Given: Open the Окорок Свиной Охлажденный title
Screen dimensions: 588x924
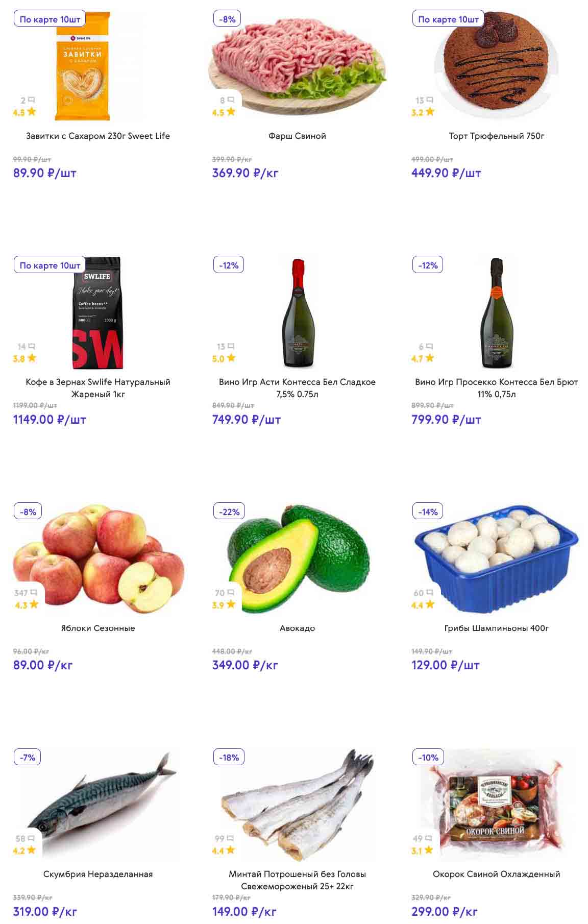Looking at the screenshot, I should click(x=496, y=874).
